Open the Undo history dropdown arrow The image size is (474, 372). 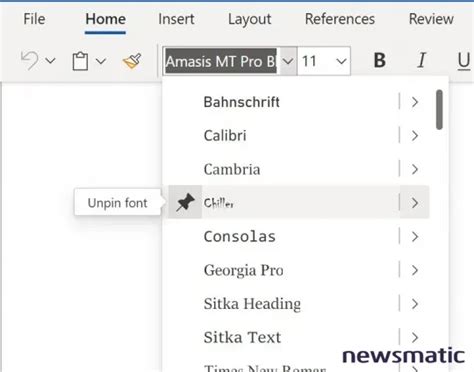[50, 61]
